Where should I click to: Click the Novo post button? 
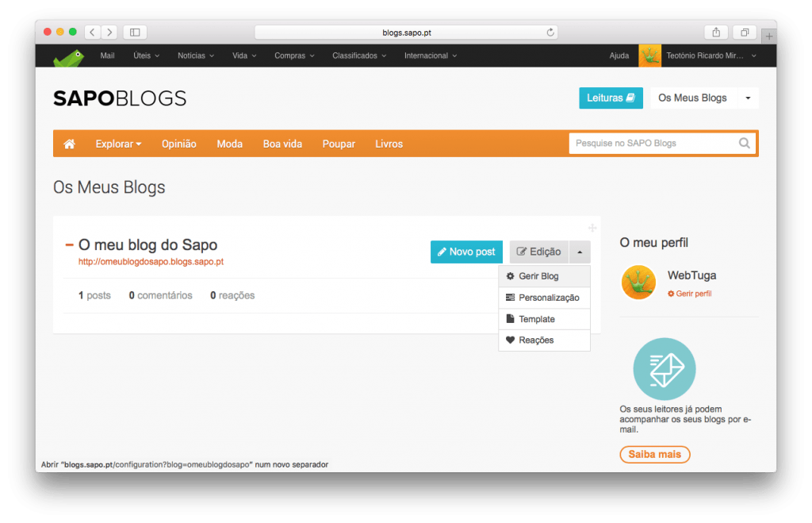[x=466, y=252]
